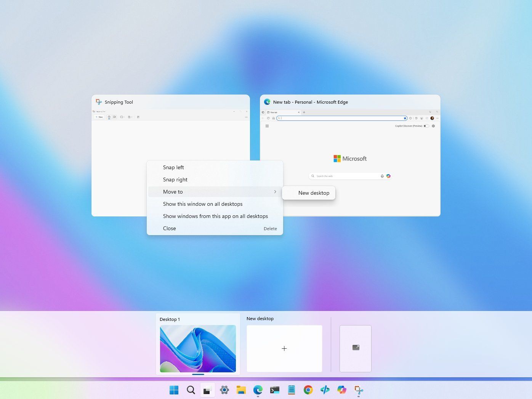Open page settings gear in Edge new tab
The image size is (532, 399).
point(433,126)
